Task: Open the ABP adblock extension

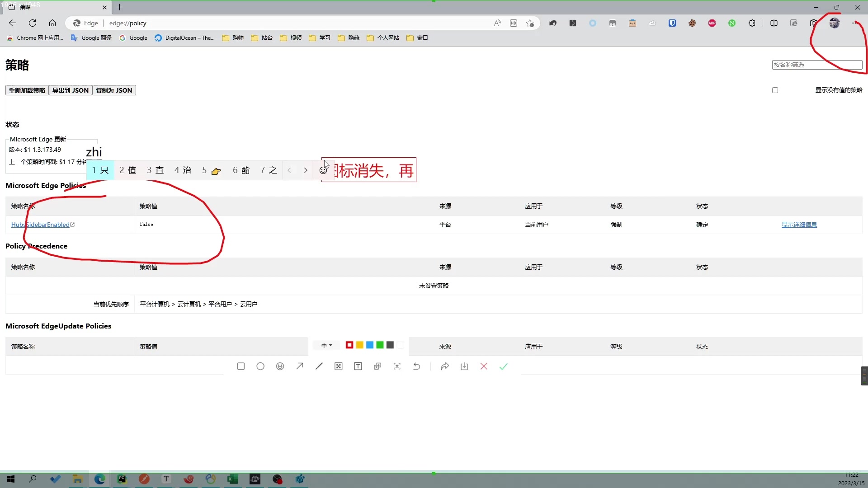Action: point(712,23)
